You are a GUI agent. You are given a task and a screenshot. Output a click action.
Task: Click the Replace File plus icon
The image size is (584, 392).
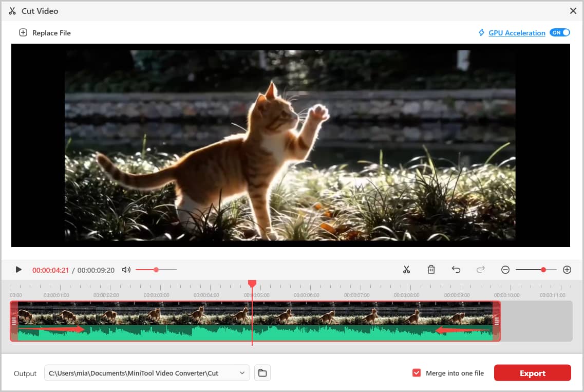click(23, 33)
